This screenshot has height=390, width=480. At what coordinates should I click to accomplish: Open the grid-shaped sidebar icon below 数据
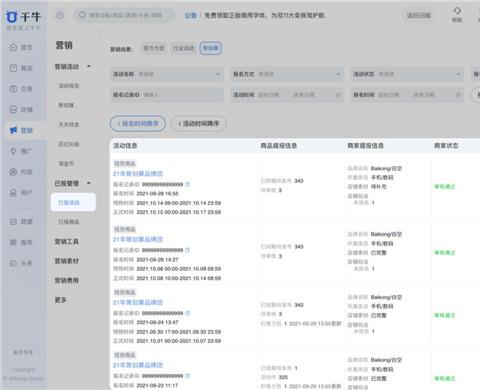13,242
